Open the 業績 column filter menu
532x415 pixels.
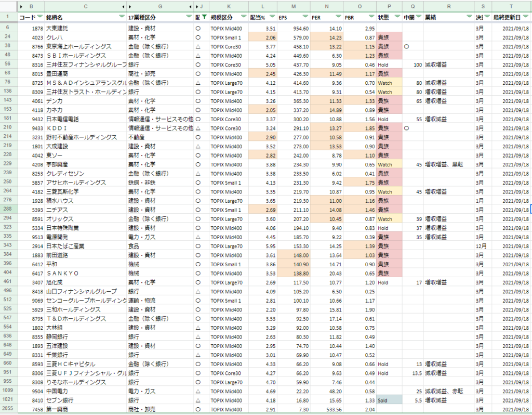469,17
